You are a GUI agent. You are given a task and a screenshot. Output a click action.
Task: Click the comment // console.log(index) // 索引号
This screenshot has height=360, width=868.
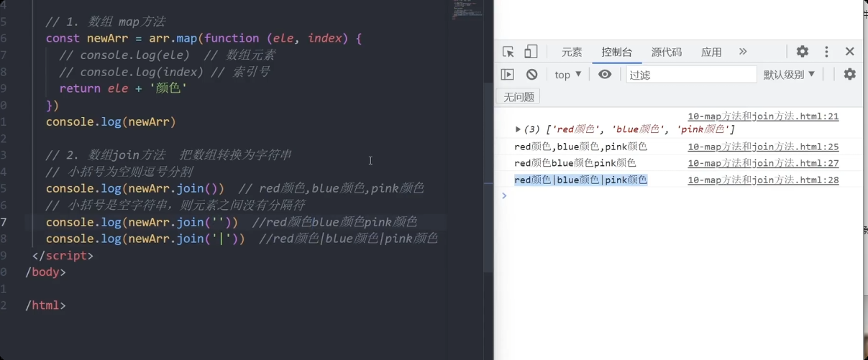(165, 72)
